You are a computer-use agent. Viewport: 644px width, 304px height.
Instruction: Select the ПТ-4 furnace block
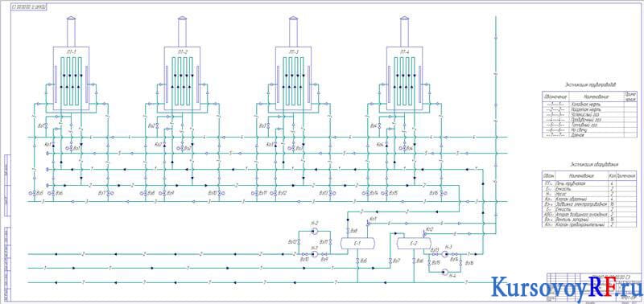pyautogui.click(x=404, y=78)
